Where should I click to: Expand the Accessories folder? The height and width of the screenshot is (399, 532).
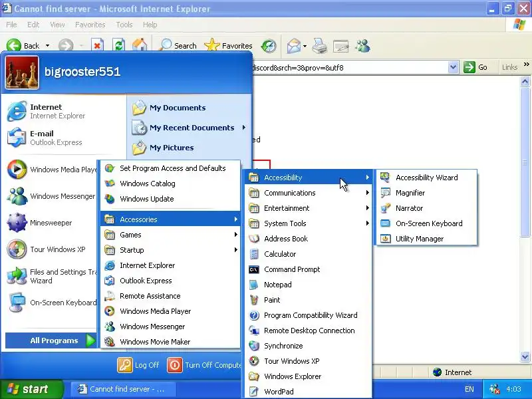pyautogui.click(x=170, y=219)
